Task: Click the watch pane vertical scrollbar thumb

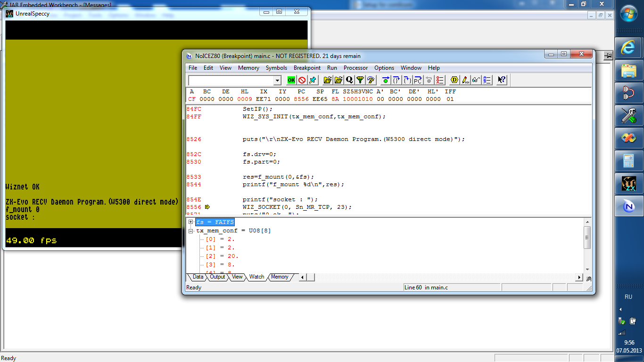Action: point(587,237)
